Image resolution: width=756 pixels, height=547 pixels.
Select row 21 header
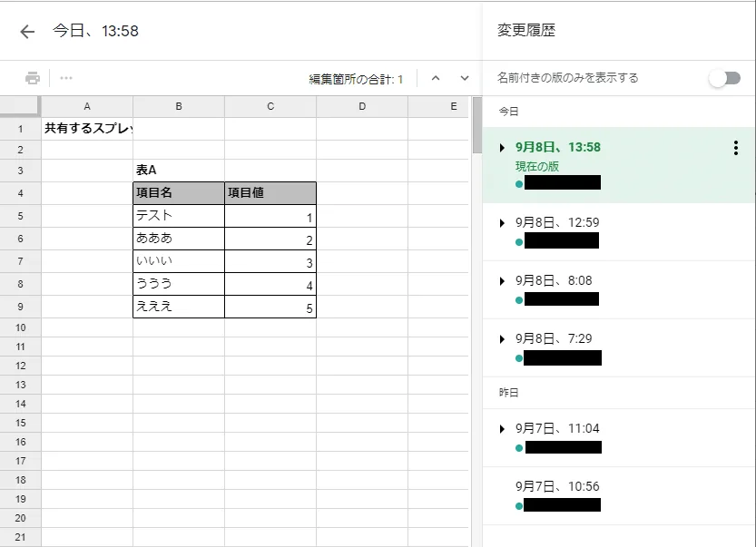click(20, 537)
